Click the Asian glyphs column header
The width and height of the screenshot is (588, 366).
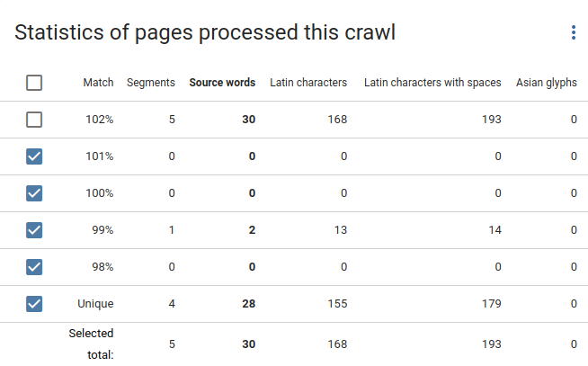coord(547,83)
